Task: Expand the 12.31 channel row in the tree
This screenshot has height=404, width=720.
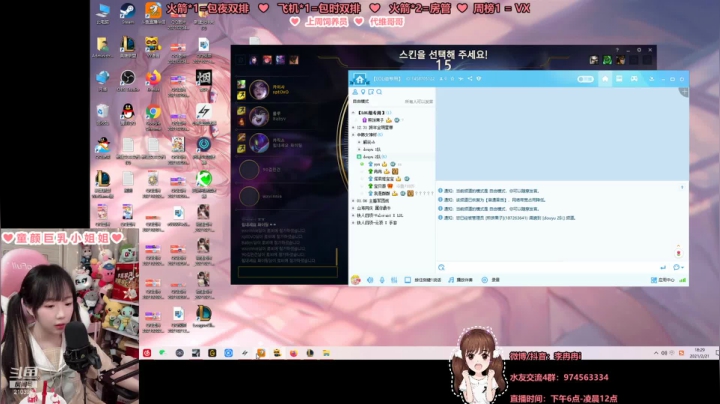Action: click(x=354, y=127)
